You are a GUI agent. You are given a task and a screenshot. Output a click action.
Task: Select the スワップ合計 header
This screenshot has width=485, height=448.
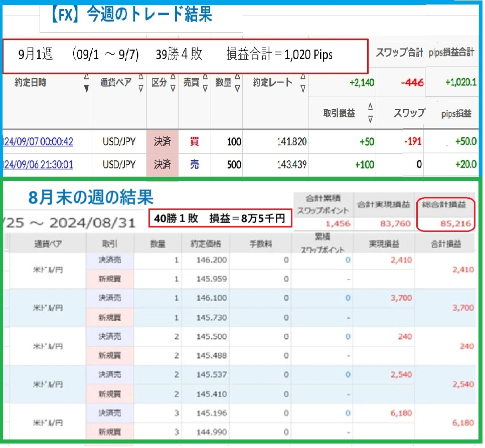pos(399,52)
